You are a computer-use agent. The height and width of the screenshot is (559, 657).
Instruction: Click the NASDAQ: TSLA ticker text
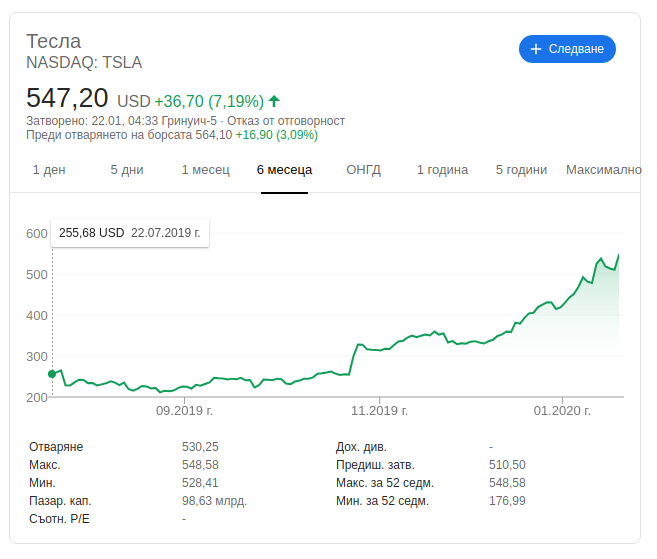click(84, 62)
